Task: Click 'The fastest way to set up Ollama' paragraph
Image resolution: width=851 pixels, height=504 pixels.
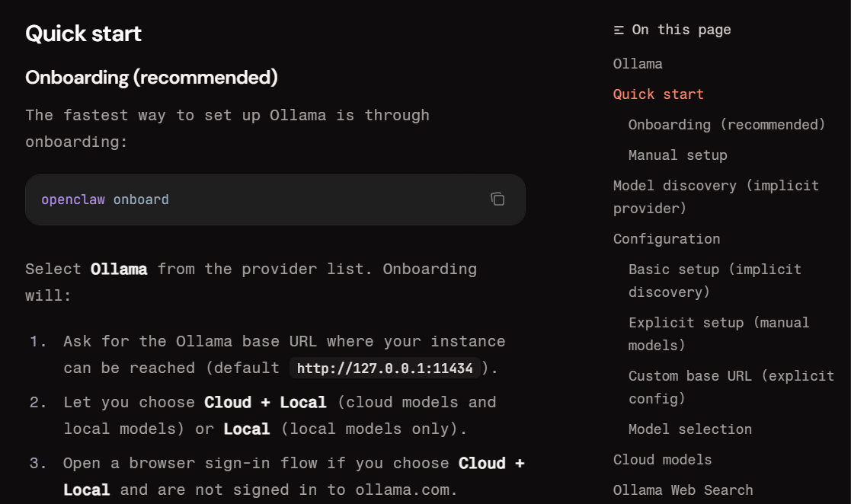Action: click(x=227, y=129)
